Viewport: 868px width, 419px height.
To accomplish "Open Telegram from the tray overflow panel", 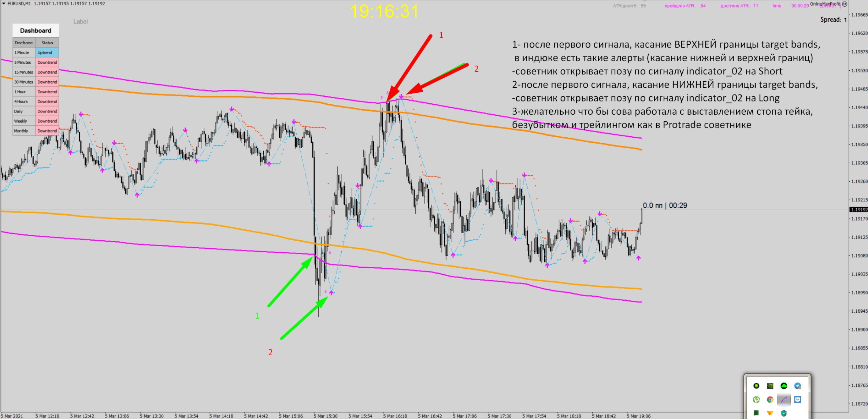I will 798,386.
